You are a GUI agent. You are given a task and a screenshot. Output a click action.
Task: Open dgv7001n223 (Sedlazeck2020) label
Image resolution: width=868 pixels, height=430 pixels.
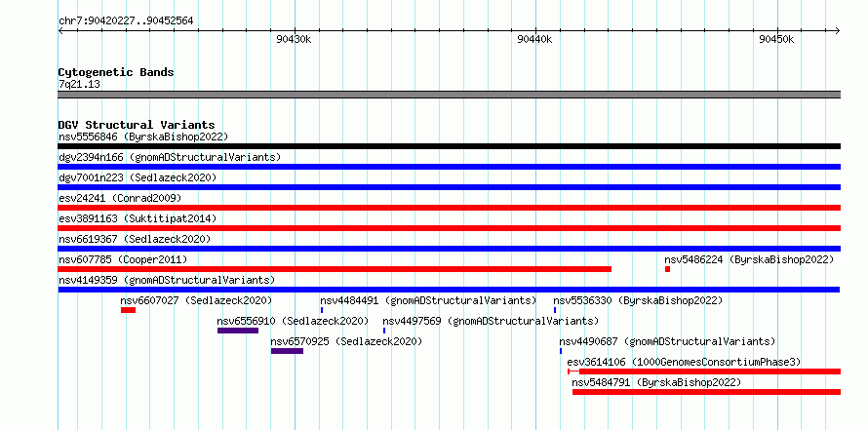[x=138, y=177]
